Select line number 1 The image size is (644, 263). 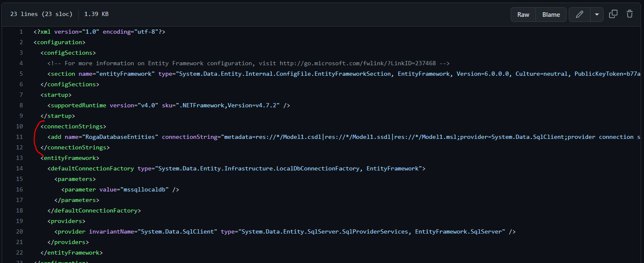pyautogui.click(x=21, y=31)
